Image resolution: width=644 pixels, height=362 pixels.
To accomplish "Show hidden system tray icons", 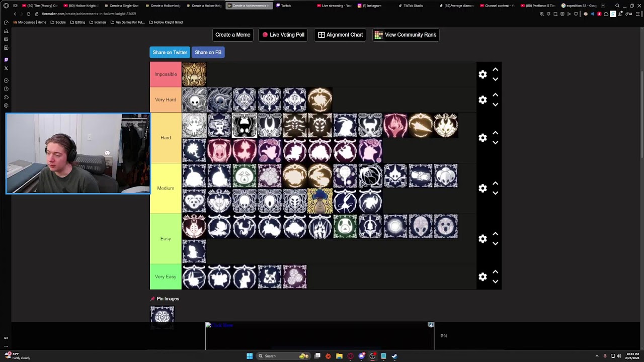I will tap(597, 356).
